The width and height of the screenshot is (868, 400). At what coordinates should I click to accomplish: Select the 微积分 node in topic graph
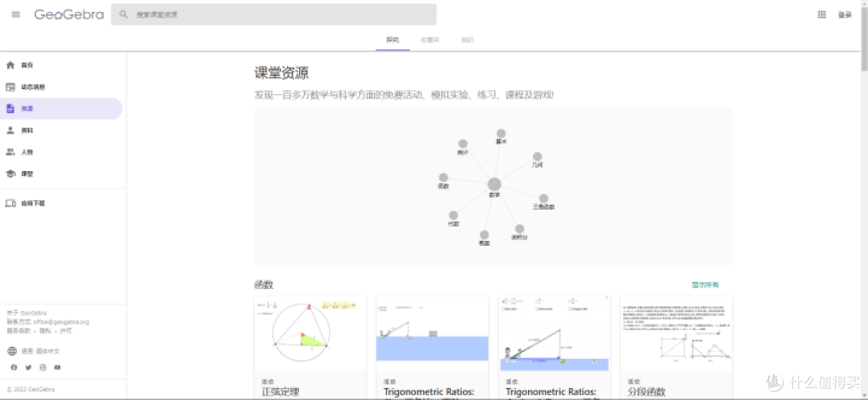coord(519,228)
